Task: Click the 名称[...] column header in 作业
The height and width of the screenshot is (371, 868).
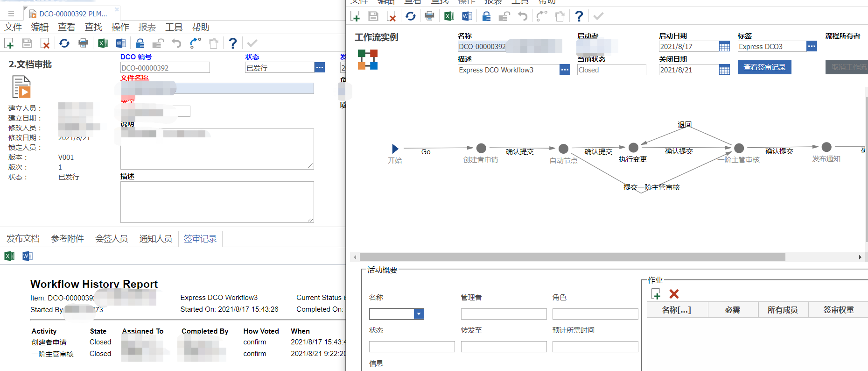Action: tap(677, 310)
